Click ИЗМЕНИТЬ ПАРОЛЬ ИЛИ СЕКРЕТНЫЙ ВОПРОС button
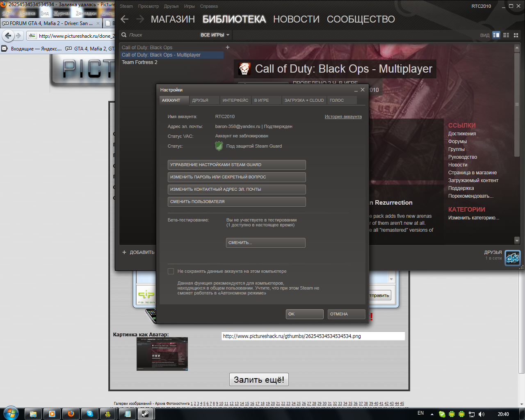 click(x=237, y=177)
